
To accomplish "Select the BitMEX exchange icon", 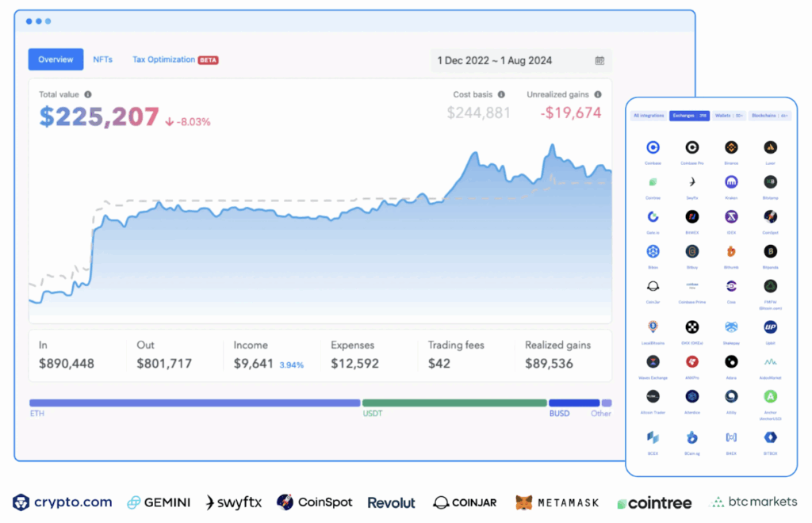I will tap(691, 217).
